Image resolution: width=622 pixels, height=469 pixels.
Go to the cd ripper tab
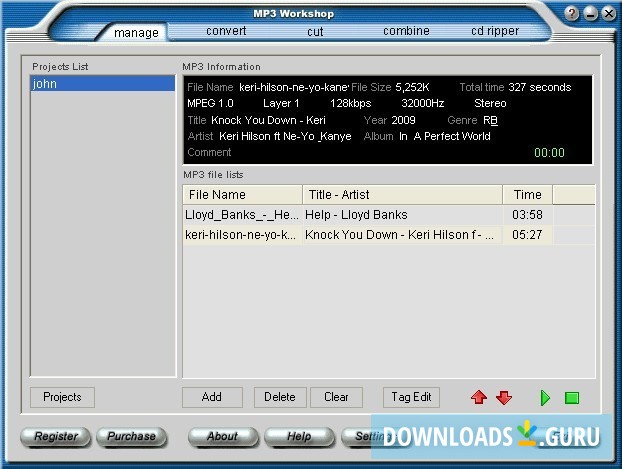point(495,31)
